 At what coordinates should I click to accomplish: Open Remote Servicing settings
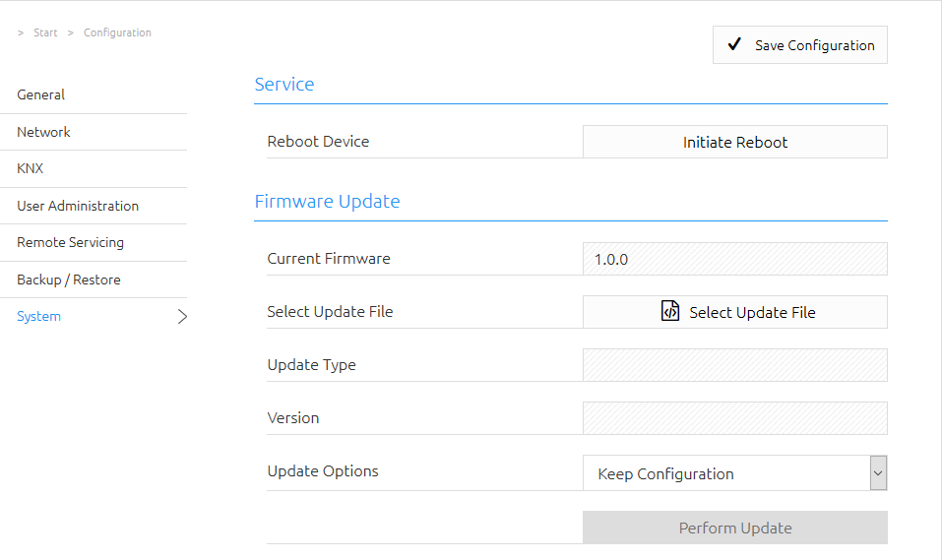(70, 243)
